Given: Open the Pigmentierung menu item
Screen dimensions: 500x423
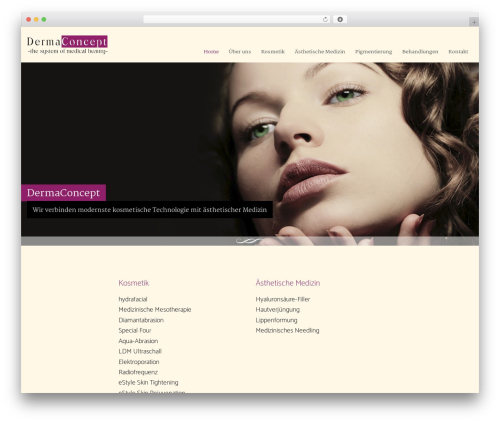Looking at the screenshot, I should pos(373,52).
